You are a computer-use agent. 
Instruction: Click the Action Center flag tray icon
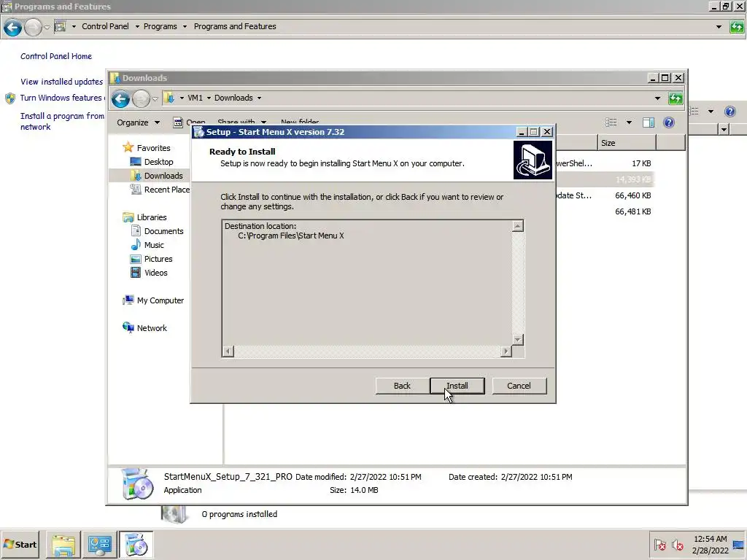click(659, 545)
